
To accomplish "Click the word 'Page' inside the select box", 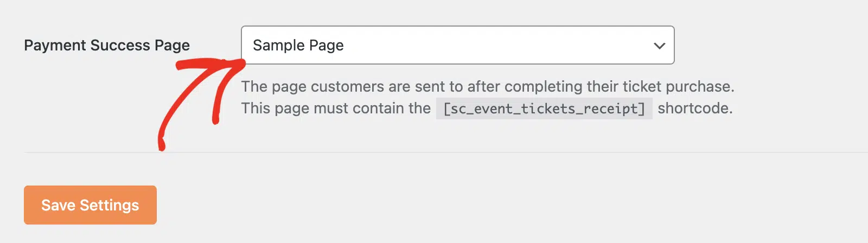I will [326, 46].
